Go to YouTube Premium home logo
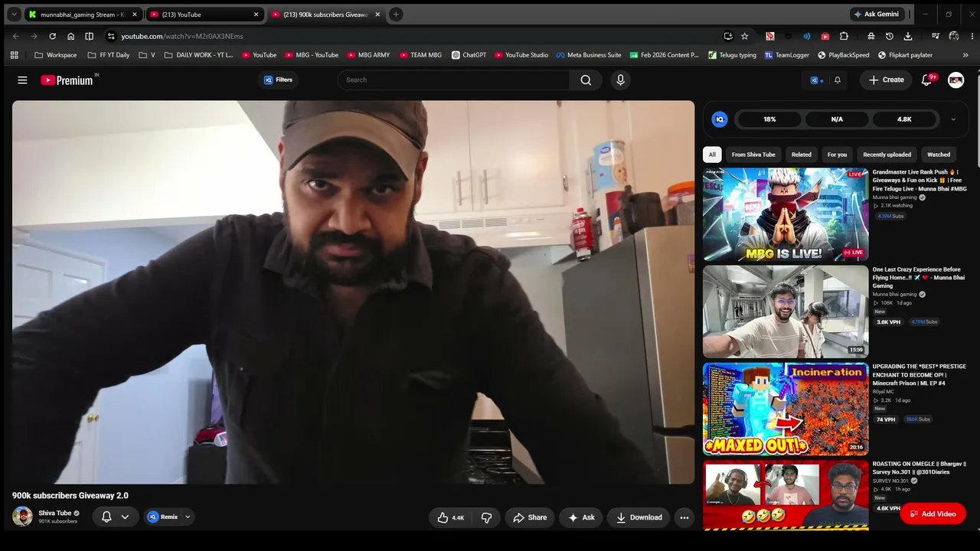Viewport: 980px width, 551px height. point(67,80)
